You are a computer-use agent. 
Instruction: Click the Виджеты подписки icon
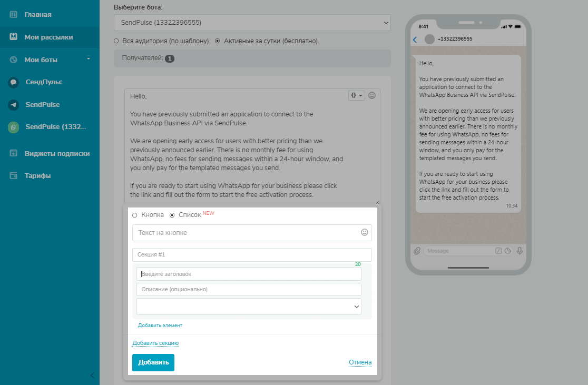click(x=14, y=153)
